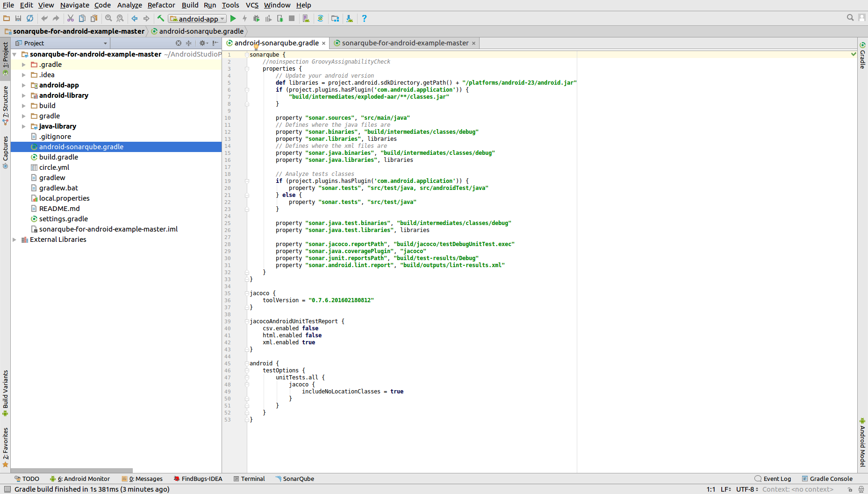Open the FindBugs-IDEA tool window
This screenshot has height=494, width=868.
click(198, 479)
